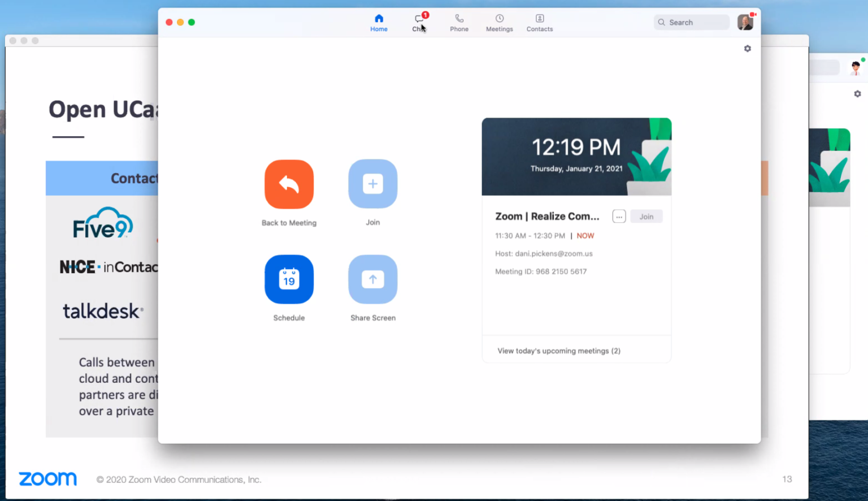The width and height of the screenshot is (868, 501).
Task: View today's upcoming meetings link
Action: [558, 351]
